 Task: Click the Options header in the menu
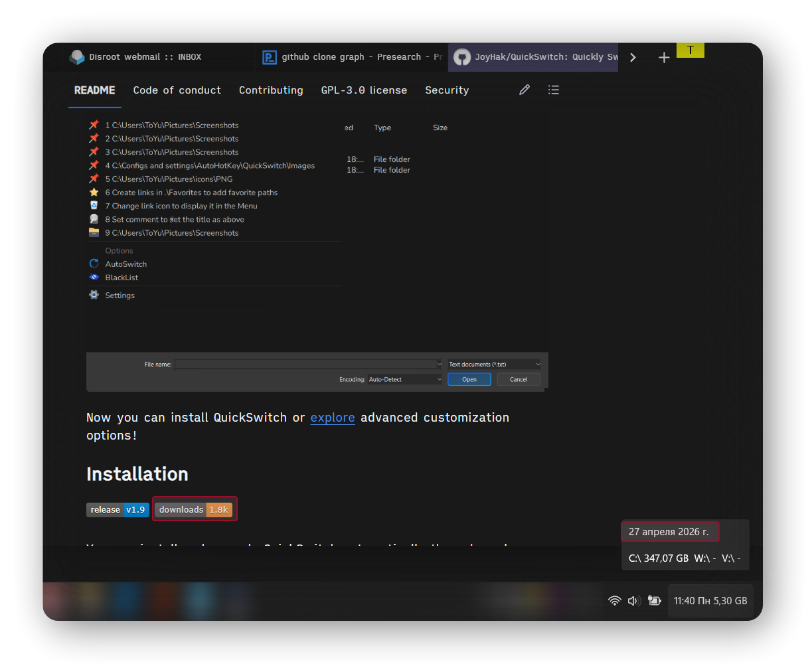tap(119, 250)
